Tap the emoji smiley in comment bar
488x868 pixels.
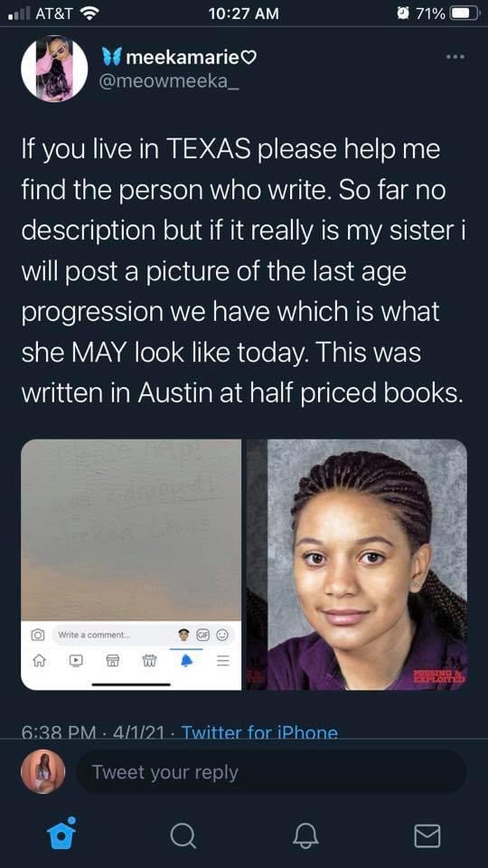[x=222, y=635]
